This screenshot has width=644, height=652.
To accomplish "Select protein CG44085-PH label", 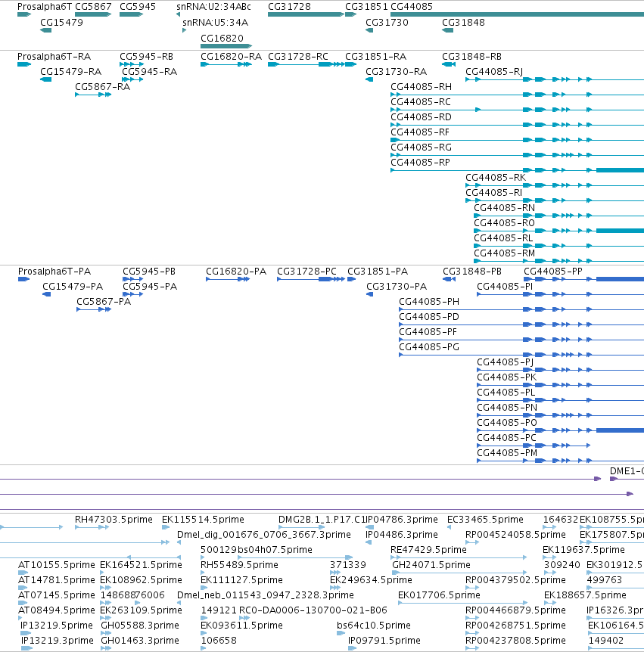I will (x=429, y=302).
